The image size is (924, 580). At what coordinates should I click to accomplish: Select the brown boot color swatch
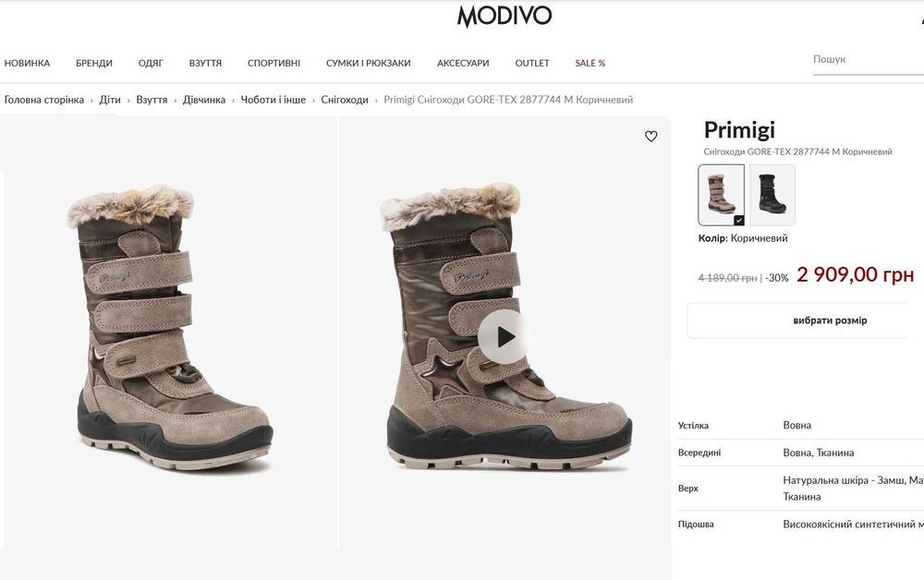coord(722,195)
